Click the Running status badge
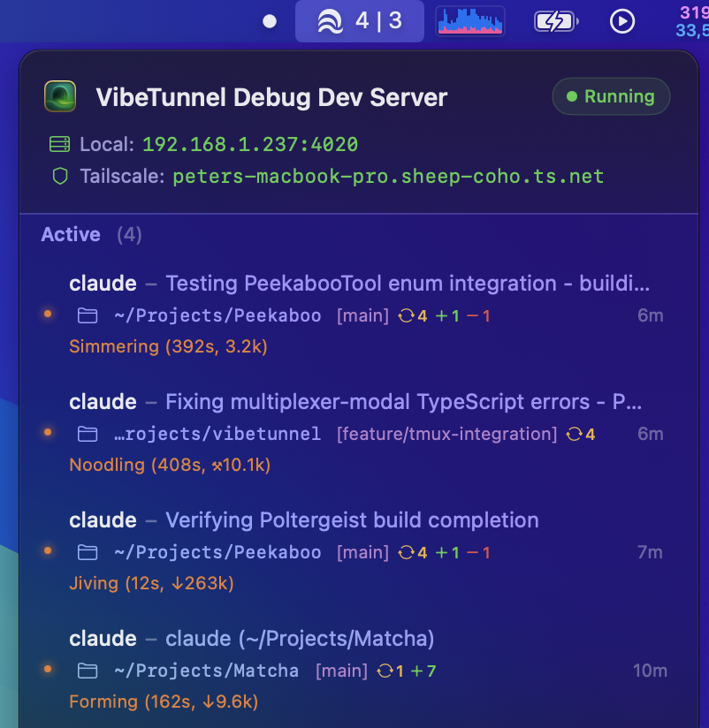 (611, 96)
